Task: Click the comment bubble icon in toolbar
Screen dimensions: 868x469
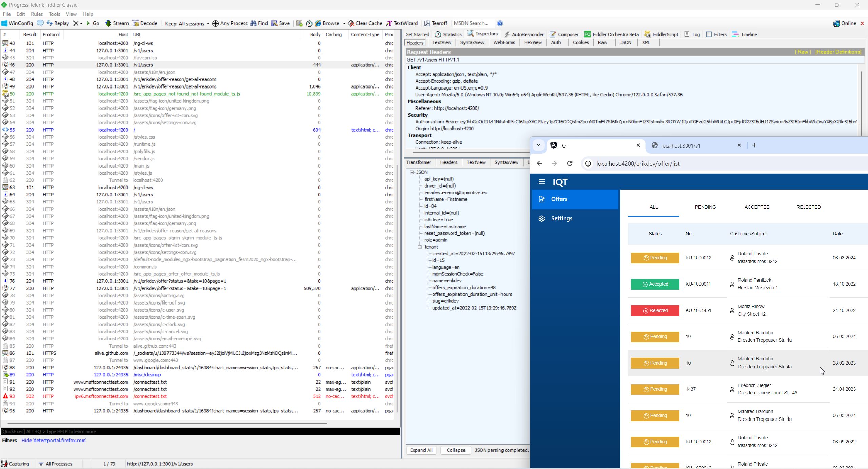Action: click(x=40, y=23)
